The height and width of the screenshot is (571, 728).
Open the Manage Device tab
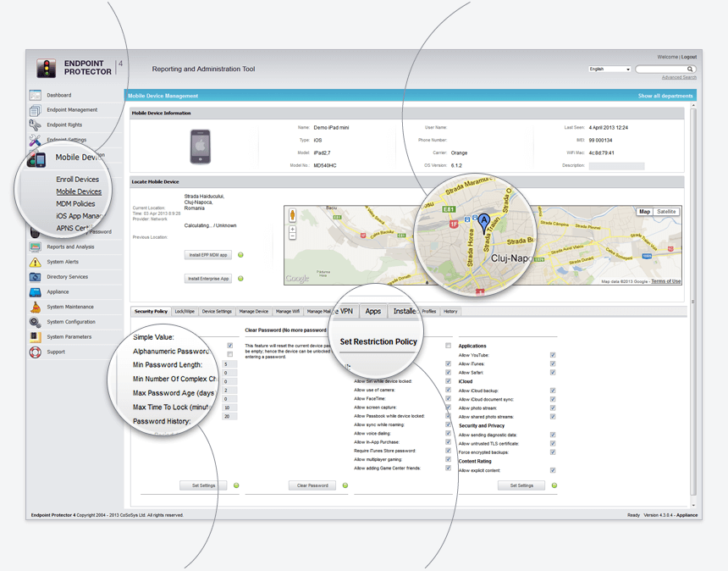click(253, 311)
